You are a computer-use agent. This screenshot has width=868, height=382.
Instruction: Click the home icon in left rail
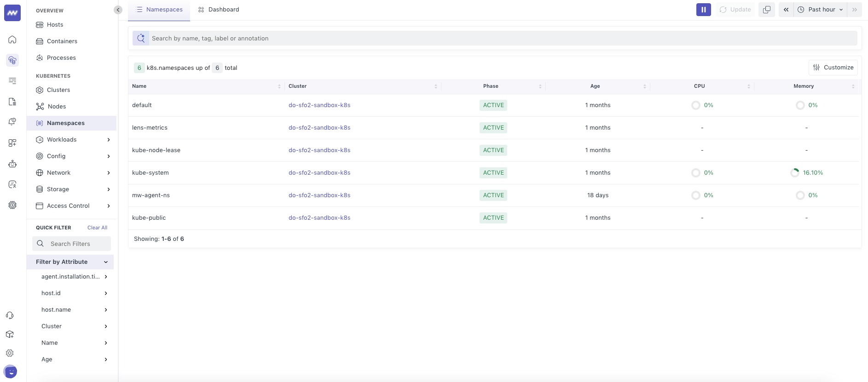[12, 40]
